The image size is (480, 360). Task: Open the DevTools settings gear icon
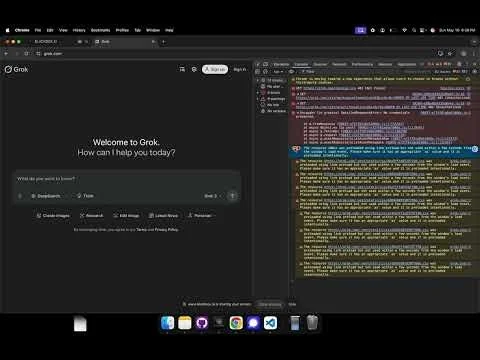point(459,64)
